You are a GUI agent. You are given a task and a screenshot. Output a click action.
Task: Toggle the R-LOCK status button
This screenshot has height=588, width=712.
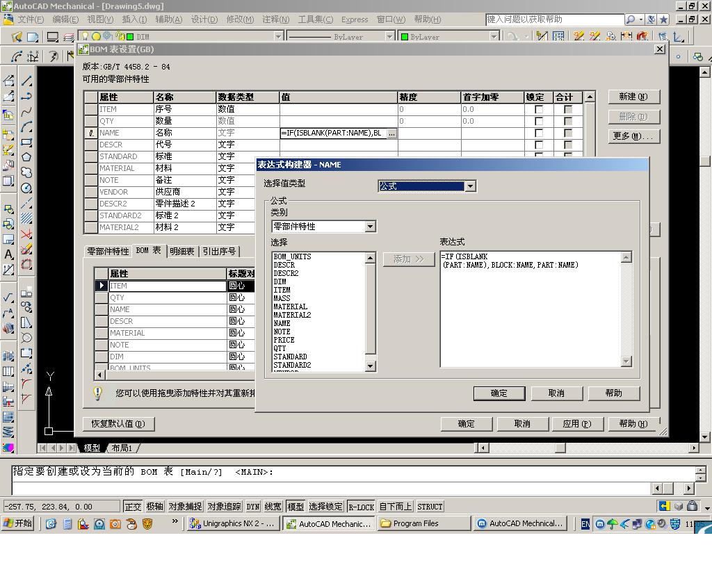point(362,507)
